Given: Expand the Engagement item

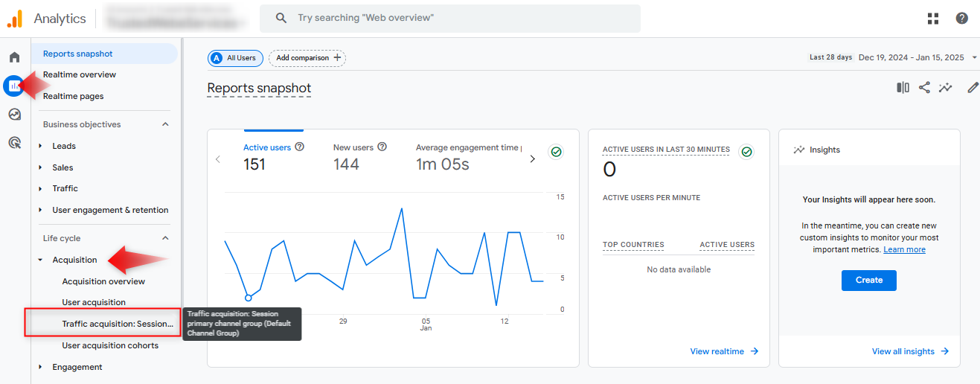Looking at the screenshot, I should [x=40, y=367].
